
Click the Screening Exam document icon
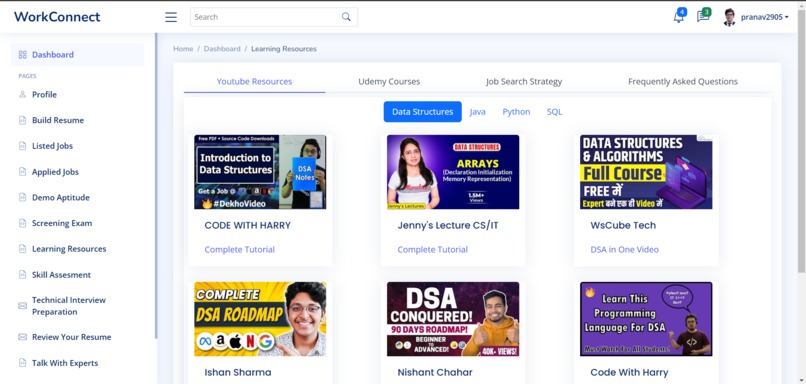(x=22, y=223)
